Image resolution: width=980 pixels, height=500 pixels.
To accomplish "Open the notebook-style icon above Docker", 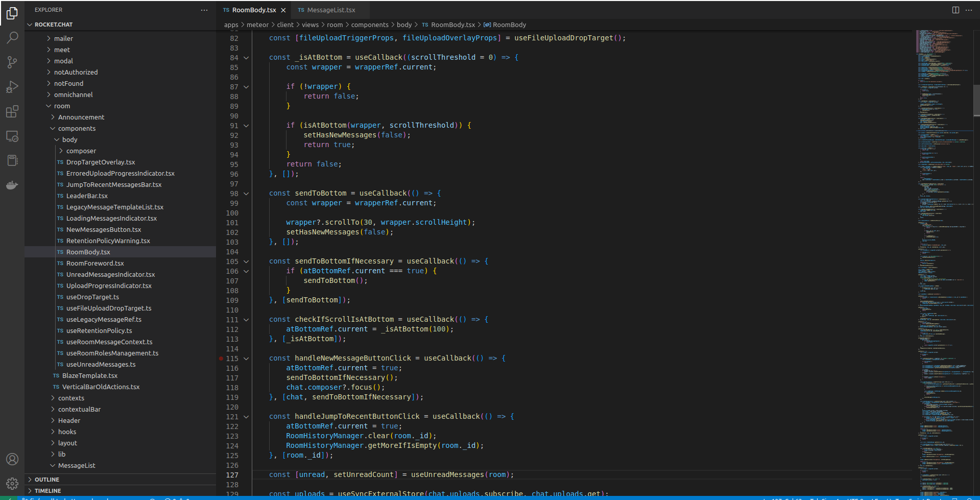I will click(x=12, y=160).
